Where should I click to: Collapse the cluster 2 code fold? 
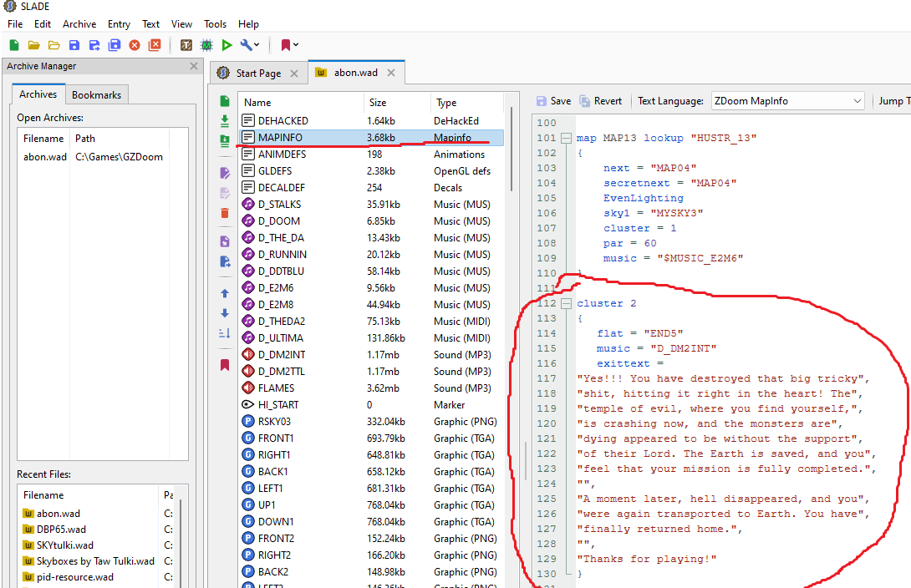[567, 303]
